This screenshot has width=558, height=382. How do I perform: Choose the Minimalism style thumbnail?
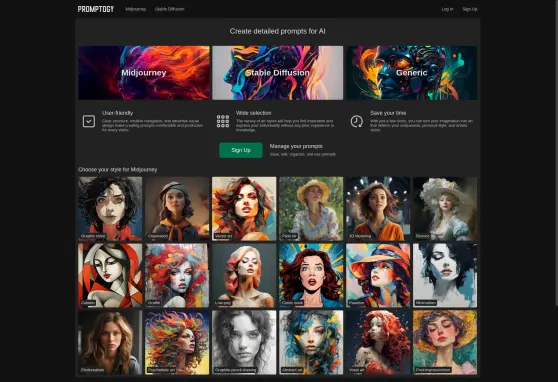[x=445, y=276]
